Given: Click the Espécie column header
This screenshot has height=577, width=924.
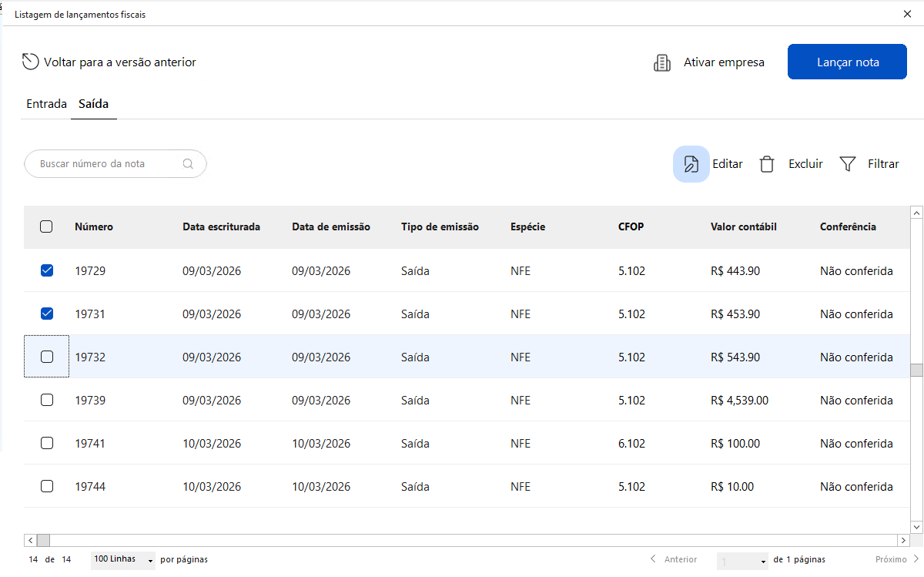Looking at the screenshot, I should tap(527, 226).
